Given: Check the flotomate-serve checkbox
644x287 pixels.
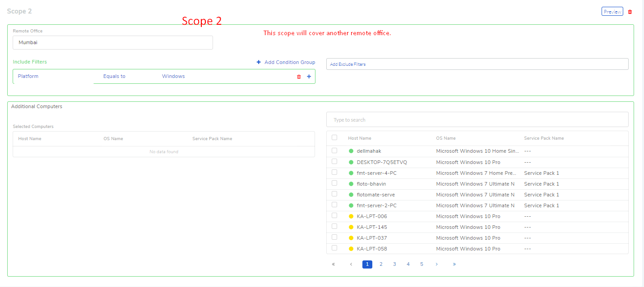Looking at the screenshot, I should pyautogui.click(x=334, y=194).
